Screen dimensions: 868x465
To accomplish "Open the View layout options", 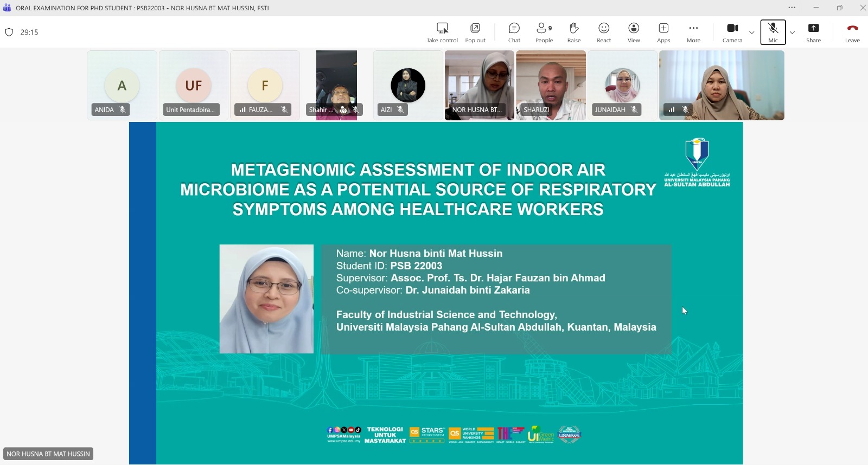I will [634, 33].
